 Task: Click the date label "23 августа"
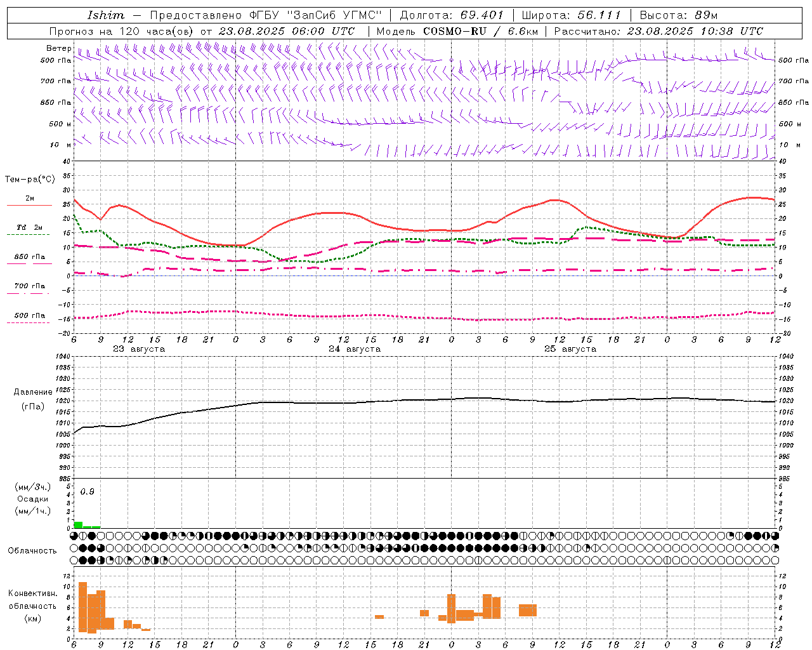click(139, 349)
